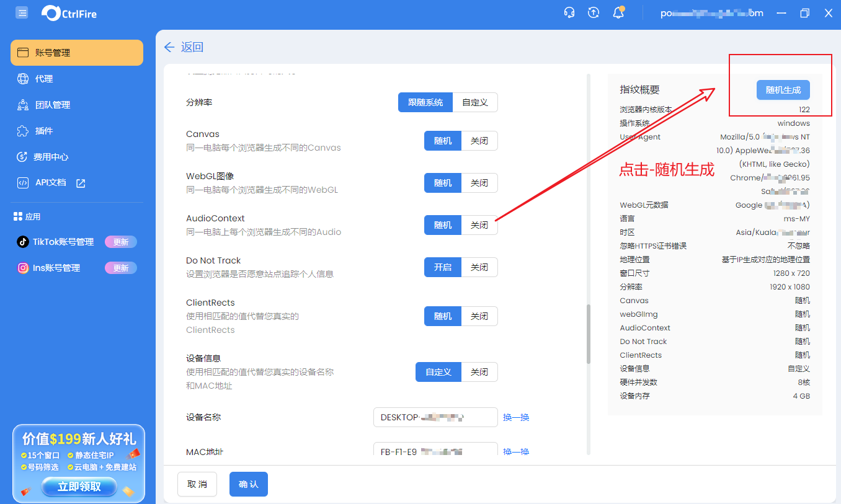Click the 应用 grid icon
Image resolution: width=841 pixels, height=504 pixels.
click(x=17, y=216)
